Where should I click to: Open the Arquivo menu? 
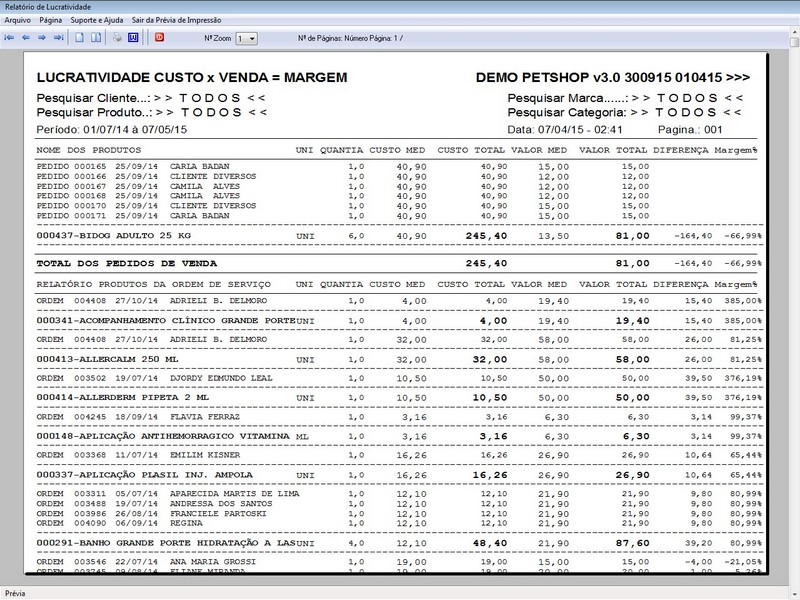(17, 20)
